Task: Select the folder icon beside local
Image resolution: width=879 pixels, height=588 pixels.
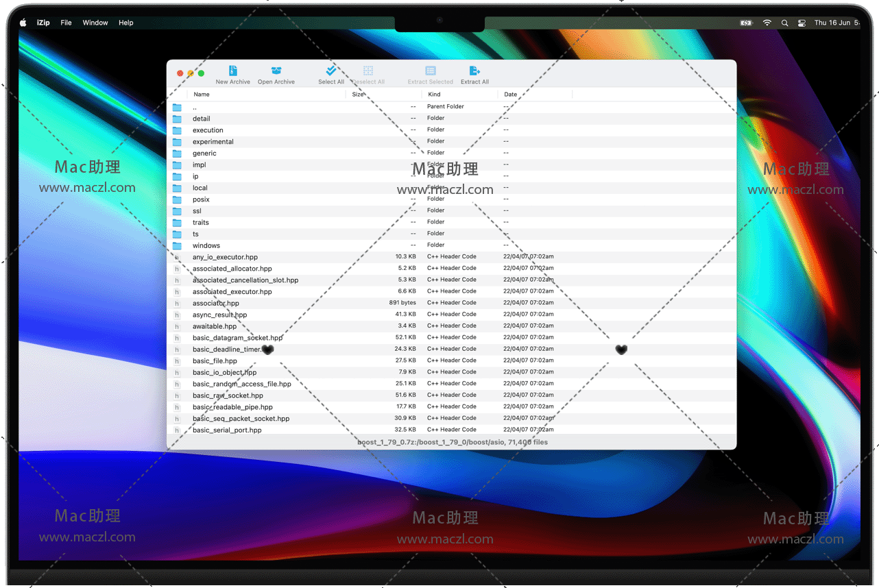Action: click(x=177, y=188)
